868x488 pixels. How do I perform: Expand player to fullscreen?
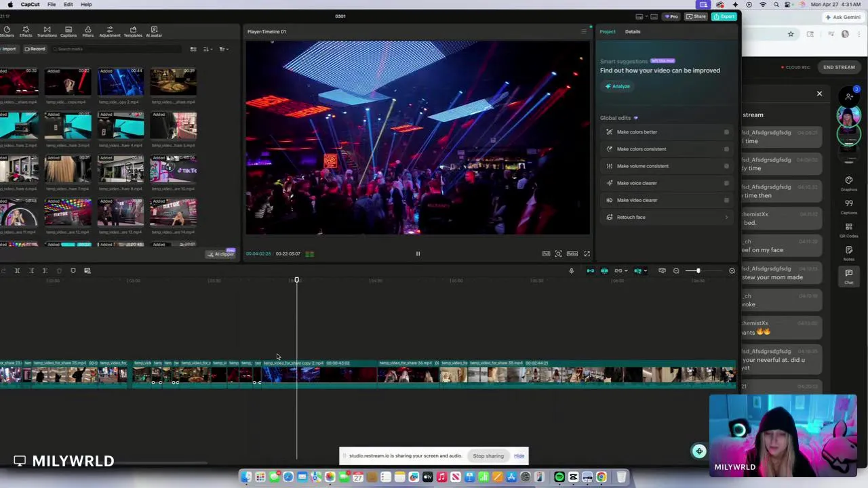click(x=587, y=253)
